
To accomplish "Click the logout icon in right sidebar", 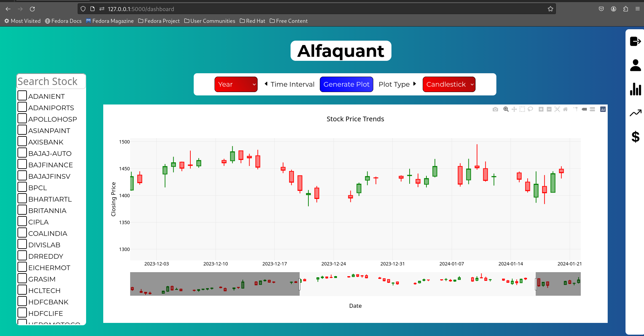I will tap(636, 41).
